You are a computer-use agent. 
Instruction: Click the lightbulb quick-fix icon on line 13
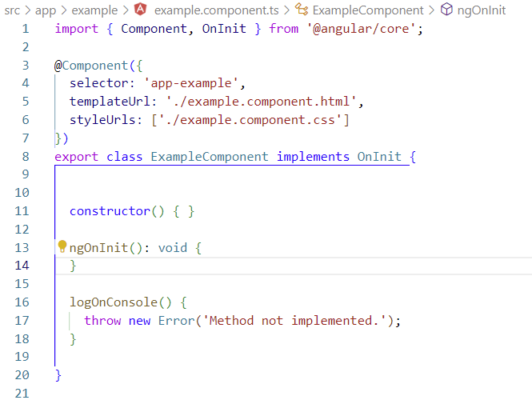click(62, 246)
